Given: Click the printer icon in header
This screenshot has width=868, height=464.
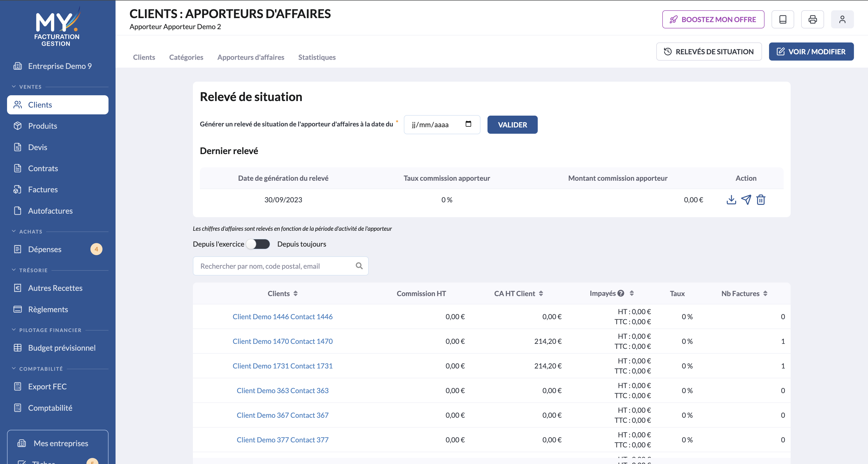Looking at the screenshot, I should [x=812, y=20].
